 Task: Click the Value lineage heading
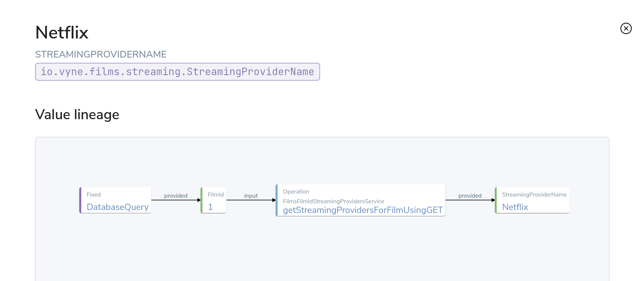click(77, 114)
